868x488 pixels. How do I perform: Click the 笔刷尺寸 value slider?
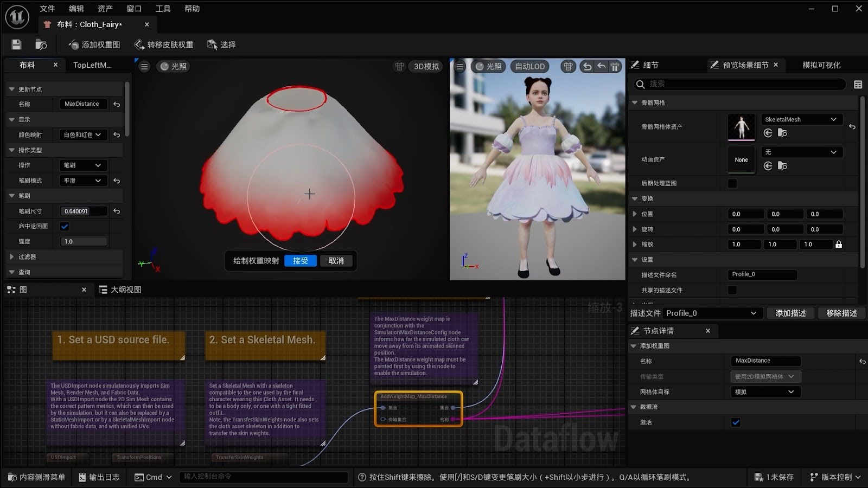83,211
